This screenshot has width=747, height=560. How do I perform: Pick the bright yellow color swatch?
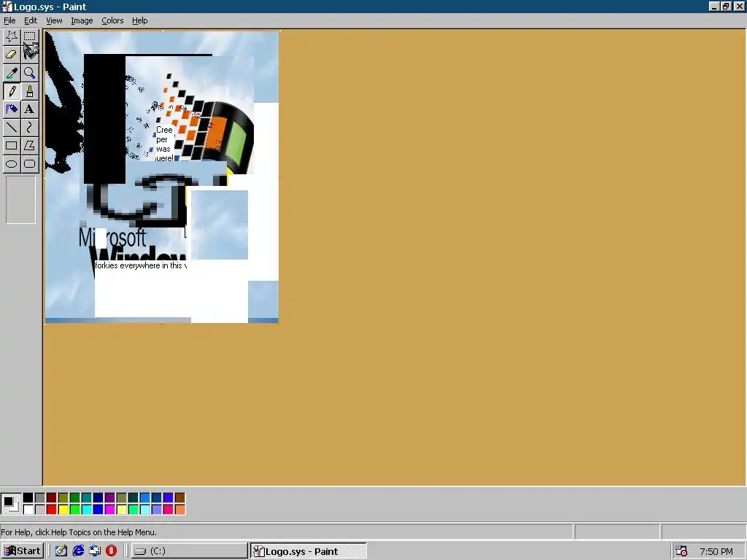(x=63, y=510)
